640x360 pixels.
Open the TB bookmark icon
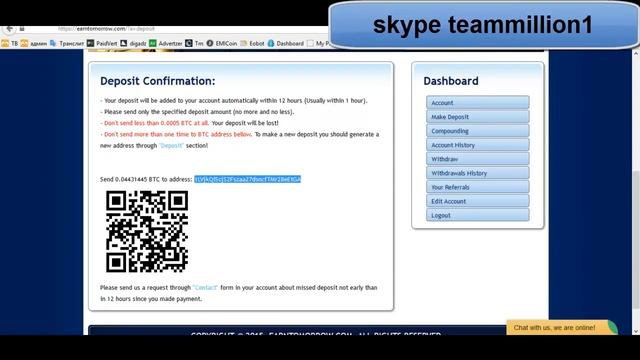point(5,43)
